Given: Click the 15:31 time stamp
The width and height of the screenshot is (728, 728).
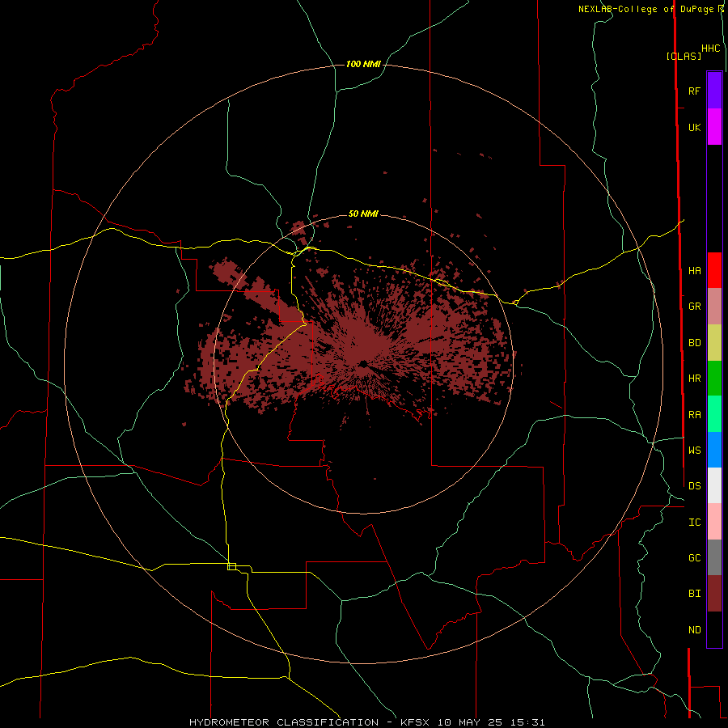Looking at the screenshot, I should [x=527, y=722].
